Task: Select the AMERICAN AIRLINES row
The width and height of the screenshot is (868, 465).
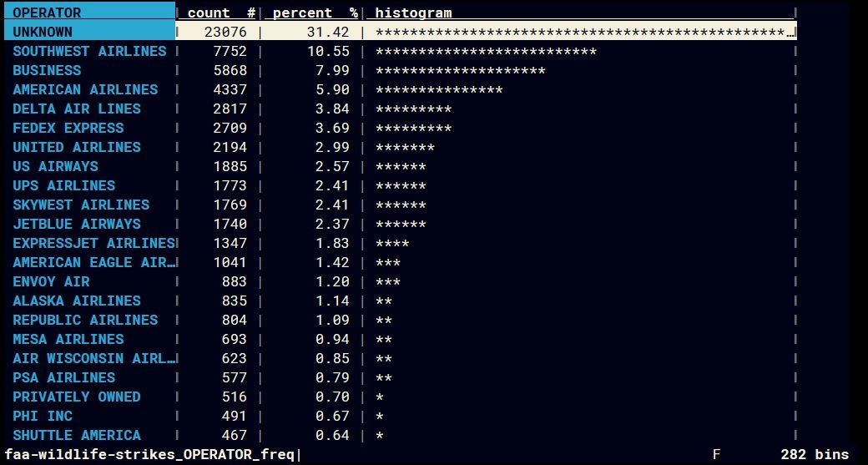Action: pos(401,89)
